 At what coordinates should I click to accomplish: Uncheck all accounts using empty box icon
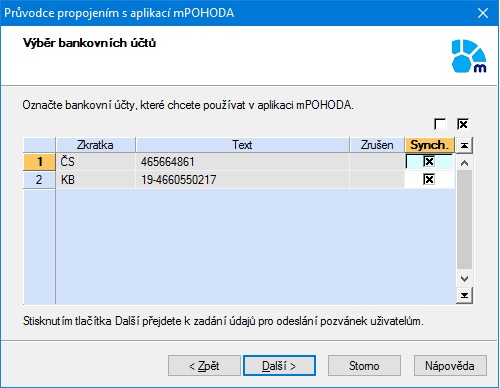[x=440, y=124]
